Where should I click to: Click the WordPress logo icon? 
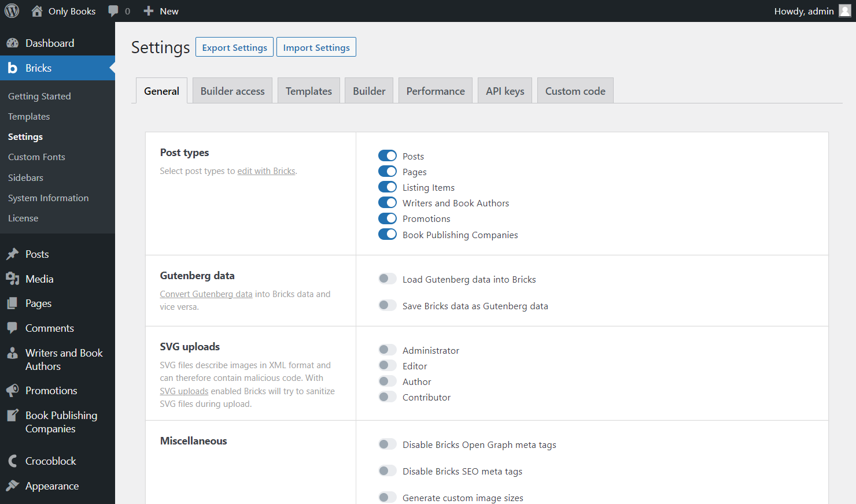click(12, 11)
